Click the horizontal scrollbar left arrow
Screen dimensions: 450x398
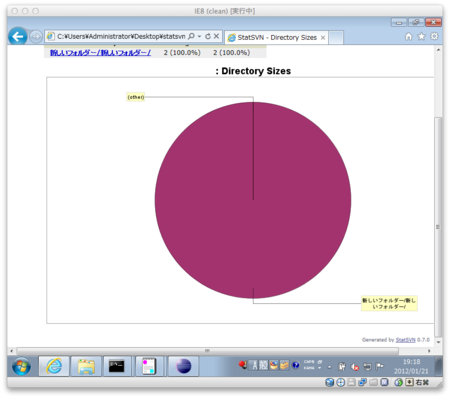click(x=12, y=350)
